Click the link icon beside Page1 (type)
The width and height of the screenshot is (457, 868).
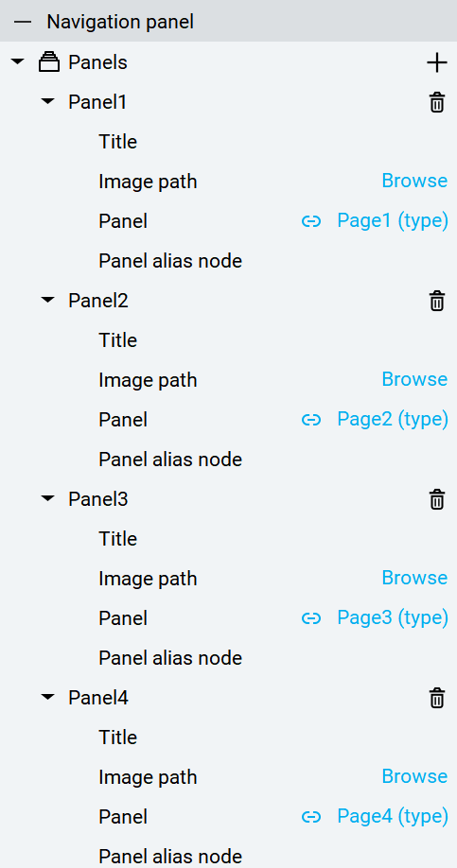pyautogui.click(x=311, y=221)
